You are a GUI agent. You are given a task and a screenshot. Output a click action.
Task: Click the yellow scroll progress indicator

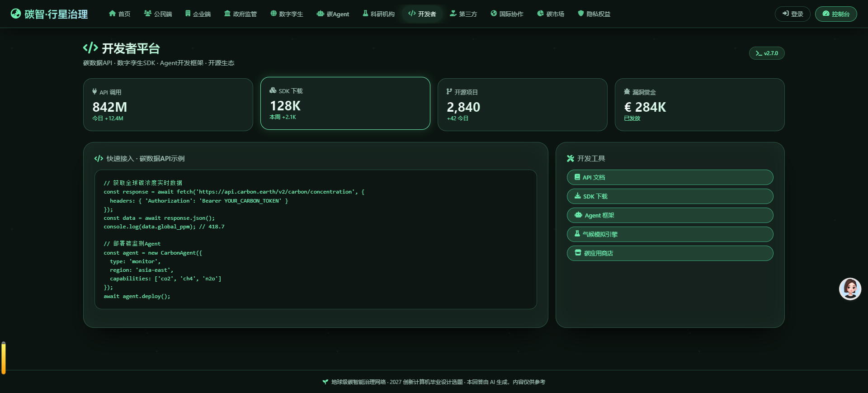tap(4, 358)
